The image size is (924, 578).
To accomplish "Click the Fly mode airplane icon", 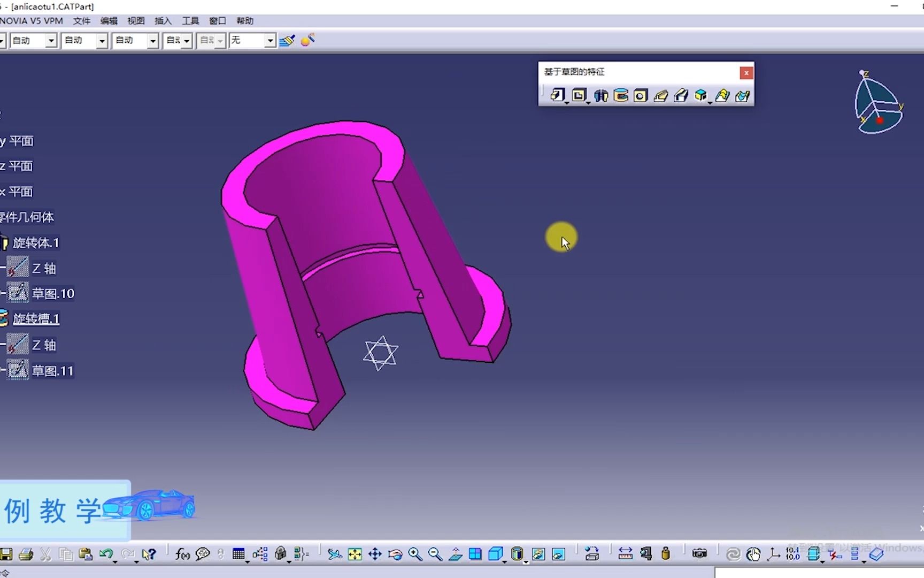I will [335, 554].
